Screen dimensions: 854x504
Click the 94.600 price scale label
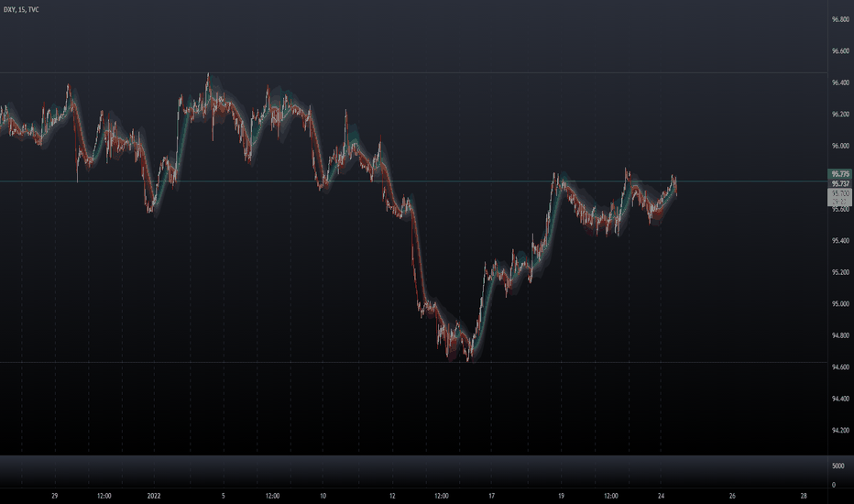pyautogui.click(x=840, y=367)
